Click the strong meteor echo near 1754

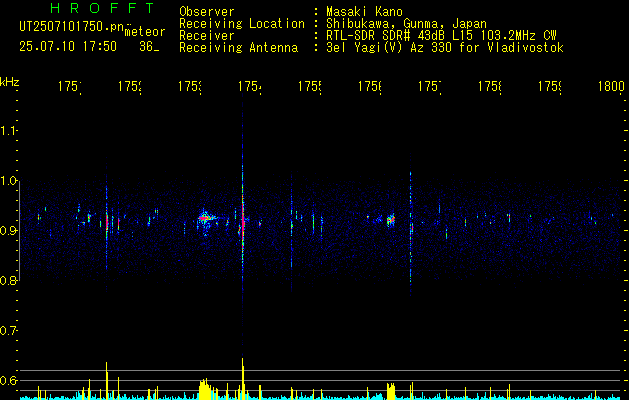pos(243,220)
